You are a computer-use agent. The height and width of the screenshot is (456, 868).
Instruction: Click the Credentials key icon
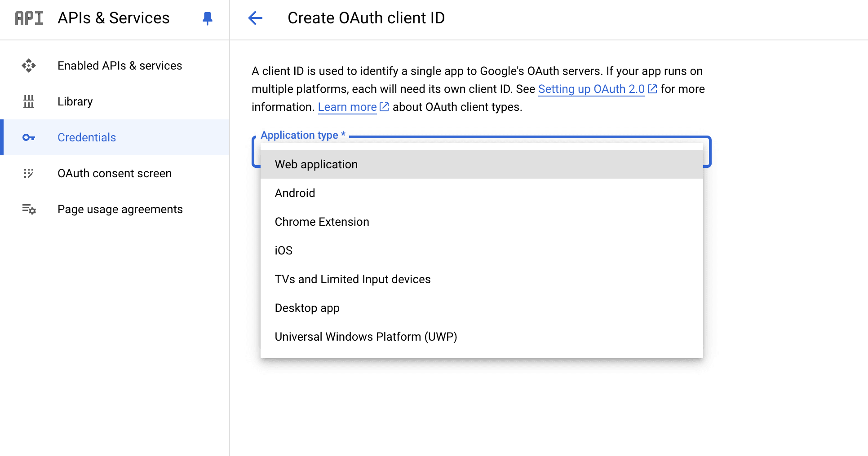29,137
